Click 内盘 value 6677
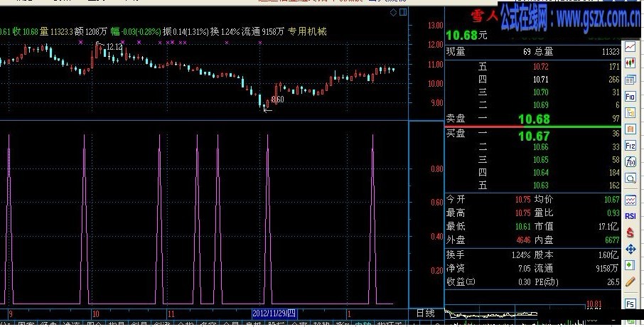The height and width of the screenshot is (327, 644). tap(613, 240)
